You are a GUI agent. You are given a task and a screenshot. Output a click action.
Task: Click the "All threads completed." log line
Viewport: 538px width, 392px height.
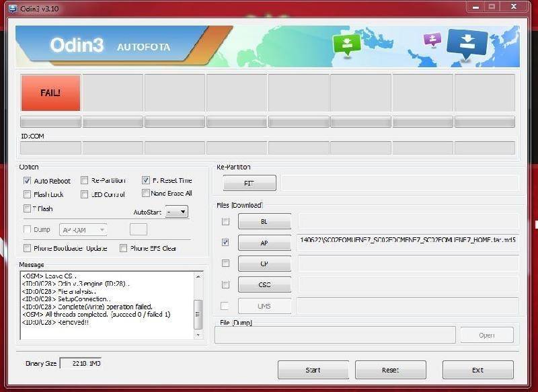pos(96,314)
